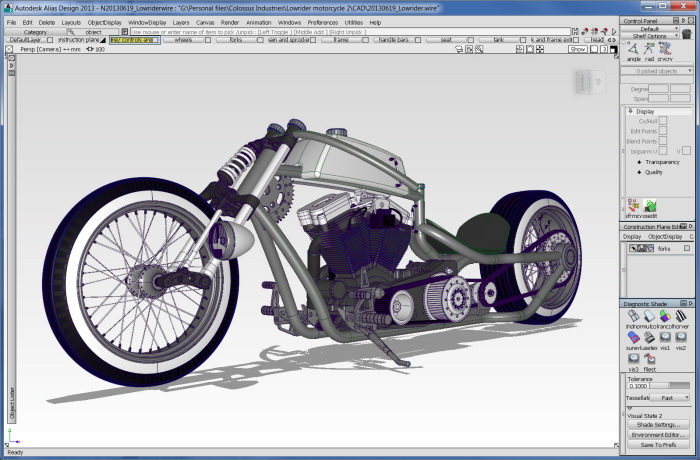Enable the Cv/Hull display checkbox
The width and height of the screenshot is (700, 460).
(662, 121)
